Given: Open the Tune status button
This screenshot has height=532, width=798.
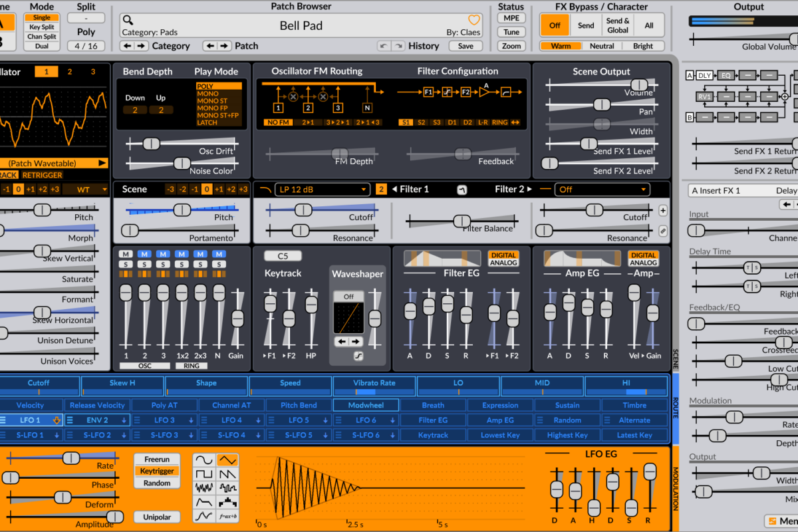Looking at the screenshot, I should [511, 32].
